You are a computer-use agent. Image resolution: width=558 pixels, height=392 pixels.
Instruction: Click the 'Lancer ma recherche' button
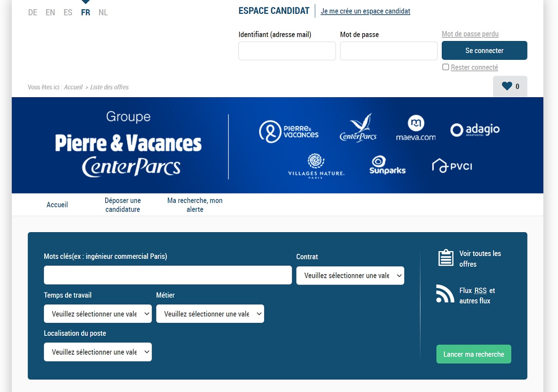pos(474,354)
